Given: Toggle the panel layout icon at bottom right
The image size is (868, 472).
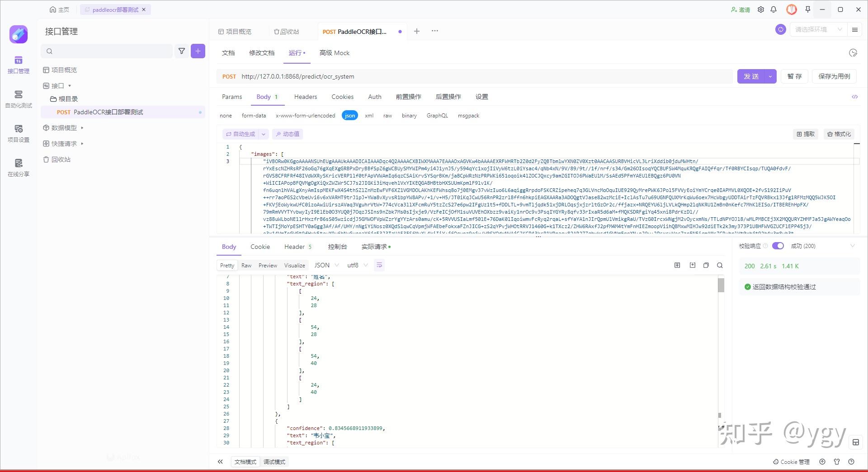Looking at the screenshot, I should click(856, 442).
